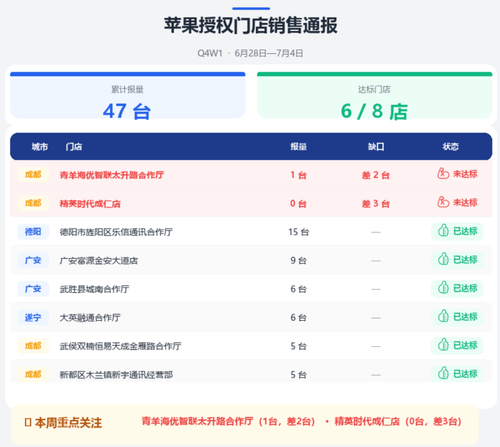Click the 成都 tag beside 武侯双楠恒易天成金雁路合作厅
Screen dimensions: 500x447
pos(33,346)
